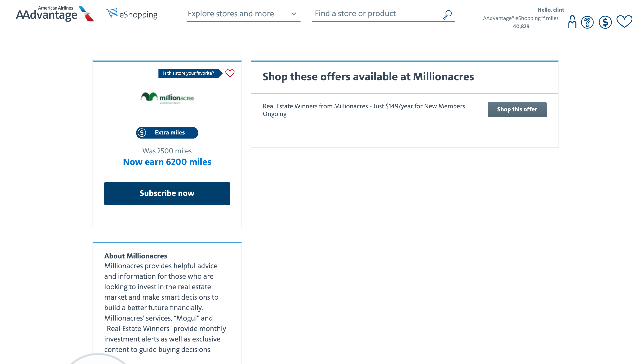This screenshot has height=364, width=632.
Task: Open Real Estate Winners $149/year offer text
Action: tap(364, 106)
